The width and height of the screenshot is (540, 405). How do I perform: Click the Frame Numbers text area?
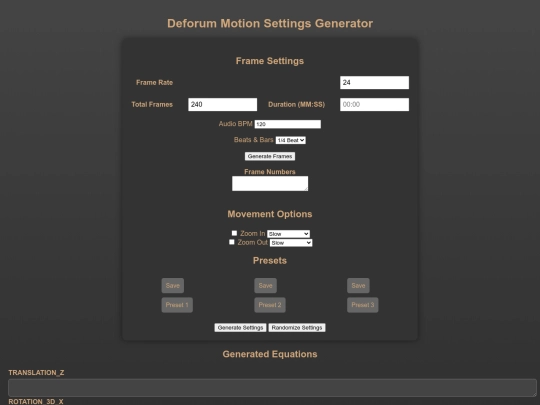(x=270, y=184)
